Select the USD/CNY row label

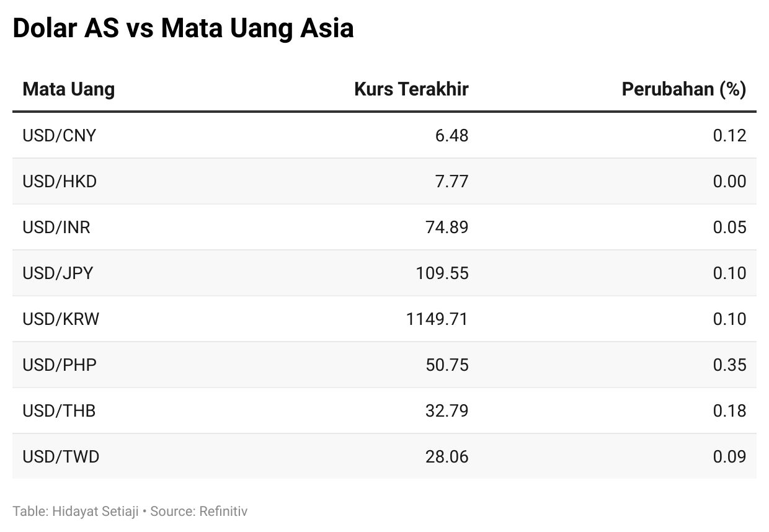[x=60, y=135]
